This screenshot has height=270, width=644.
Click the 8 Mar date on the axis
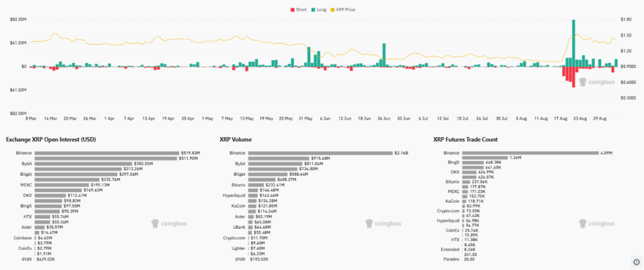click(x=31, y=118)
